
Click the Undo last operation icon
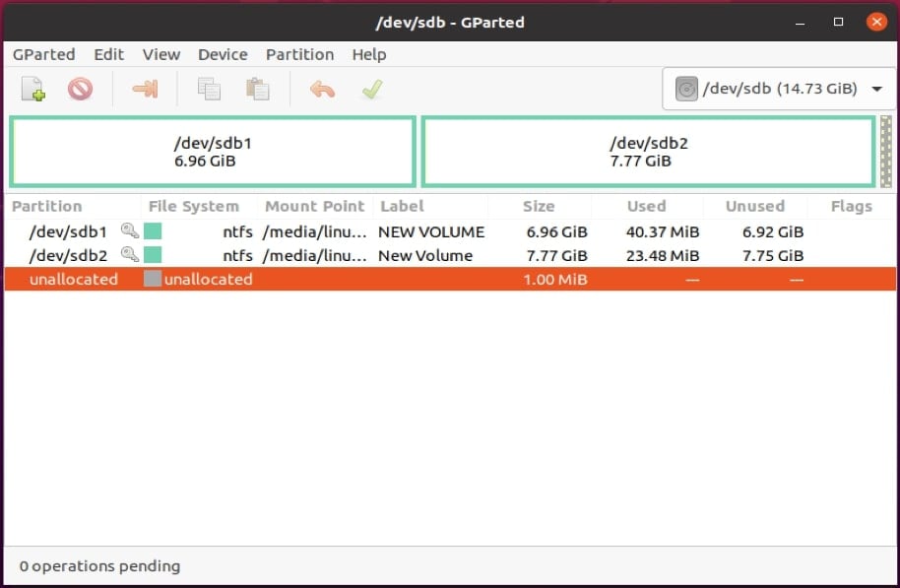(322, 89)
